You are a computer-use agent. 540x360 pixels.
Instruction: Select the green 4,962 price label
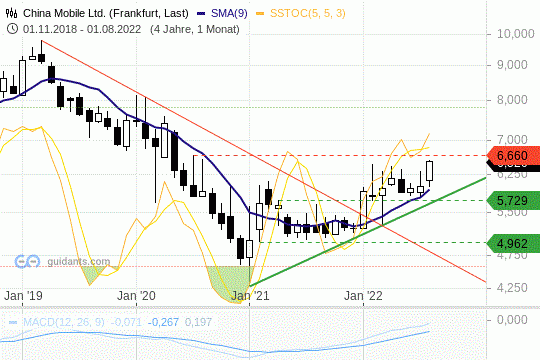513,244
